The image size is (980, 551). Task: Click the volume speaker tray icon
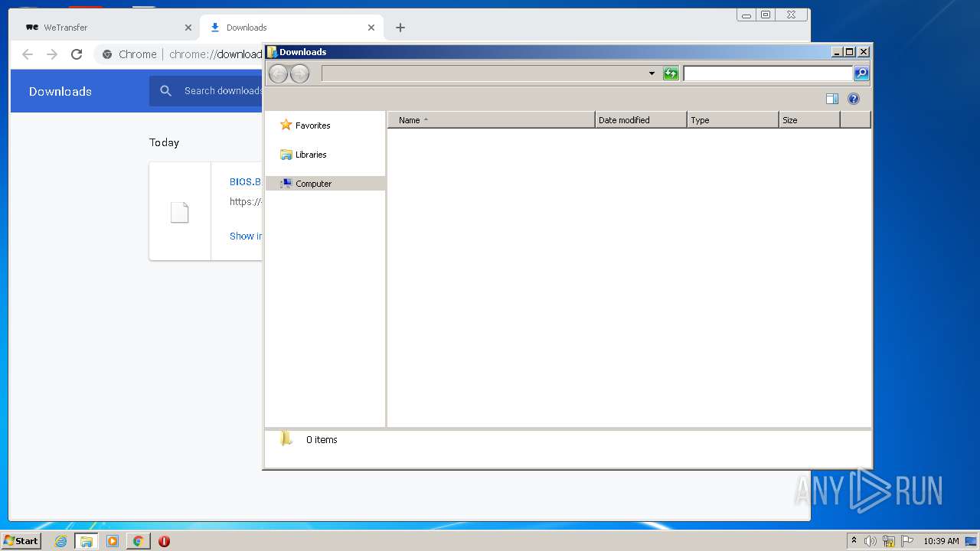871,541
